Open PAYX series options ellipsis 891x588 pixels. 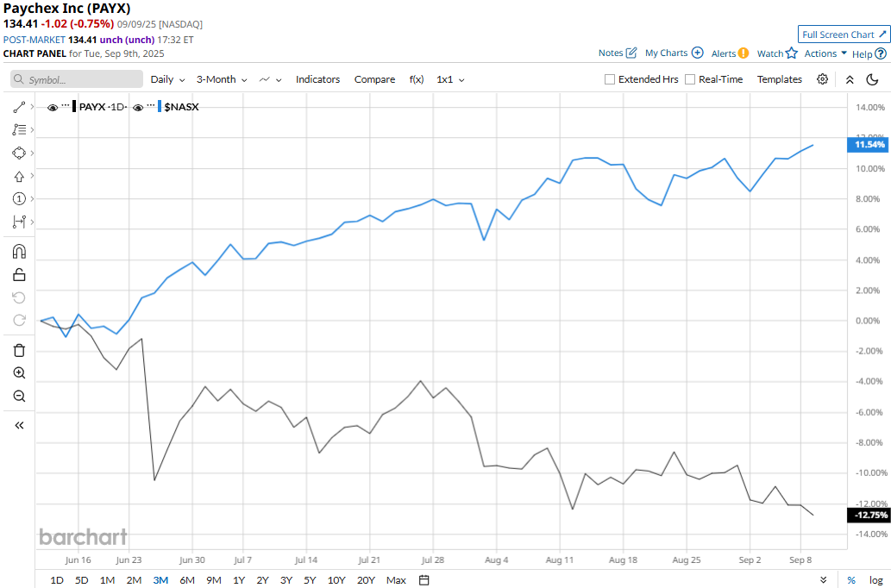click(x=66, y=106)
